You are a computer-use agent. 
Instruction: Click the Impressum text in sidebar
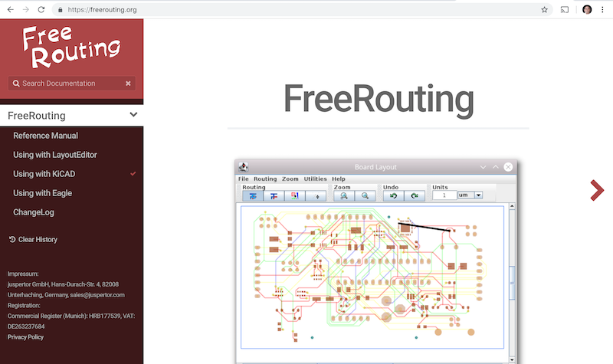(23, 274)
